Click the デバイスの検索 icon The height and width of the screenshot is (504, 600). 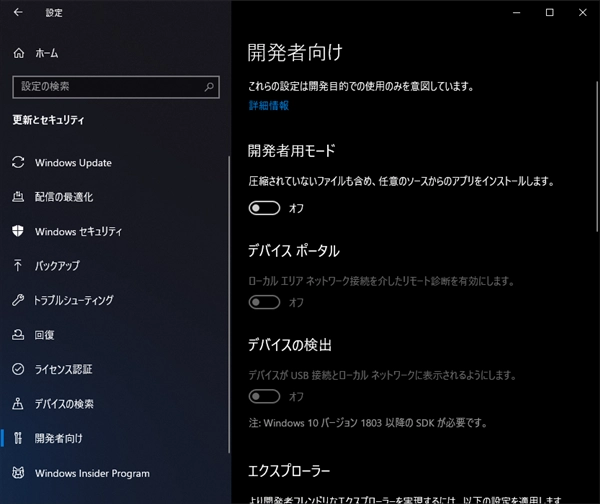[x=18, y=403]
